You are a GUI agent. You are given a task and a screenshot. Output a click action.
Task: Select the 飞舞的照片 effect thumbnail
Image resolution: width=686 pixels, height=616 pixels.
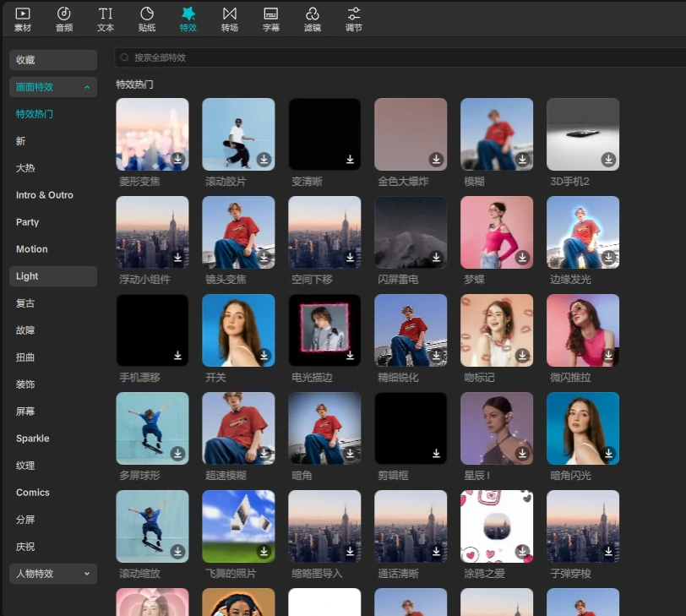tap(238, 526)
